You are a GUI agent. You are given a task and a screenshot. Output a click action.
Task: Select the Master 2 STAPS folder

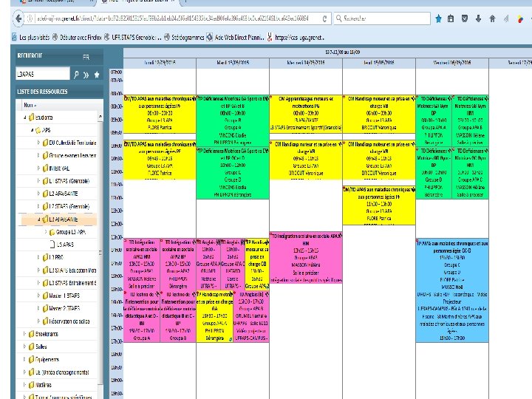(61, 308)
